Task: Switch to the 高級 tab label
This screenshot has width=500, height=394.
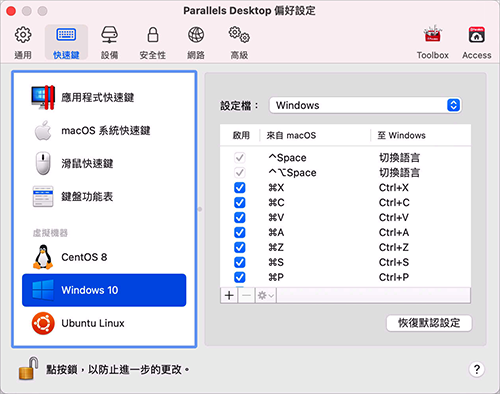Action: (x=239, y=55)
